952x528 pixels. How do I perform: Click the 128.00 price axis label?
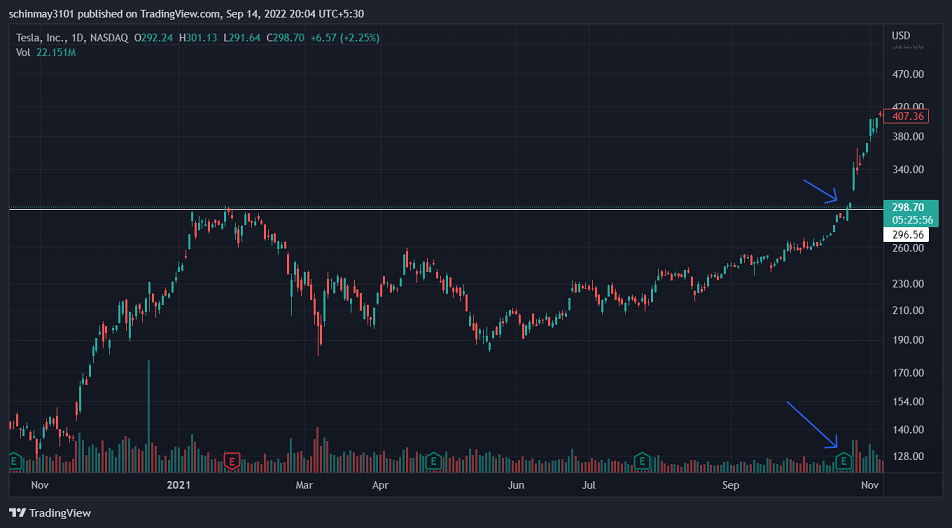coord(908,456)
